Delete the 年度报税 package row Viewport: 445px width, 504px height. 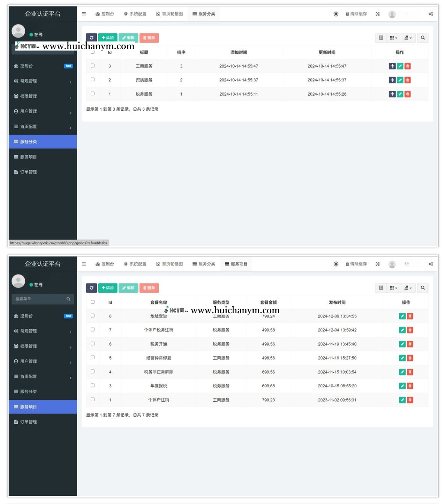pos(410,386)
